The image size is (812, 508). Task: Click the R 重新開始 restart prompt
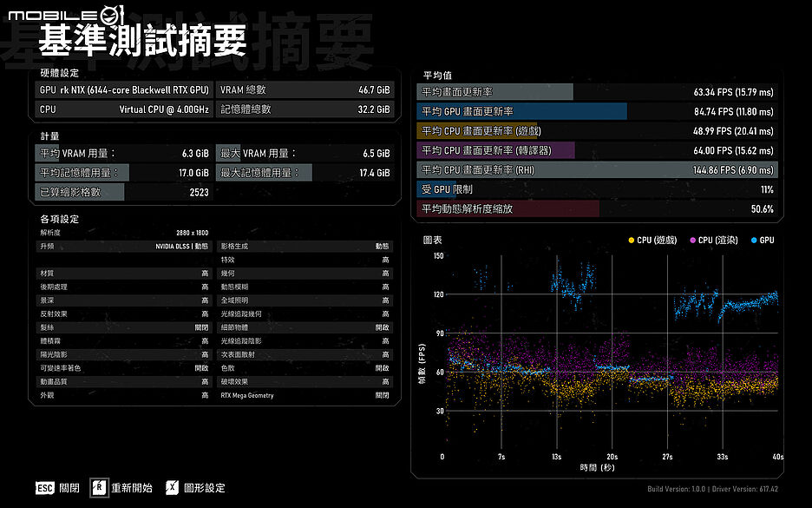(121, 488)
